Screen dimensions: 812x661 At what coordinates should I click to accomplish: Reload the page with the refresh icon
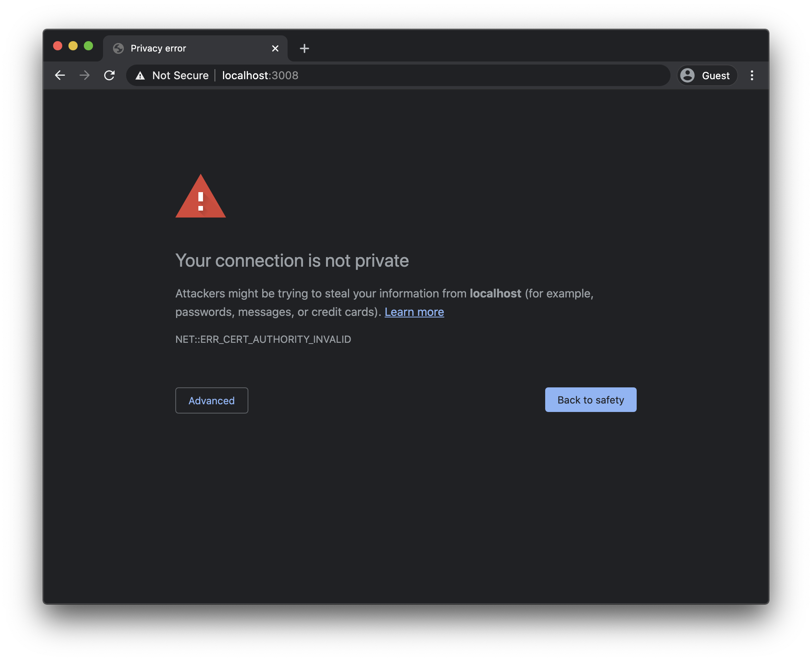tap(110, 75)
